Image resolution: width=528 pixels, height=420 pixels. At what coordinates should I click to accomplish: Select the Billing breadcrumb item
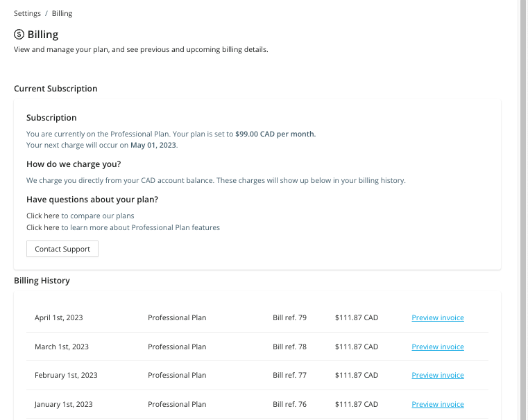tap(62, 13)
